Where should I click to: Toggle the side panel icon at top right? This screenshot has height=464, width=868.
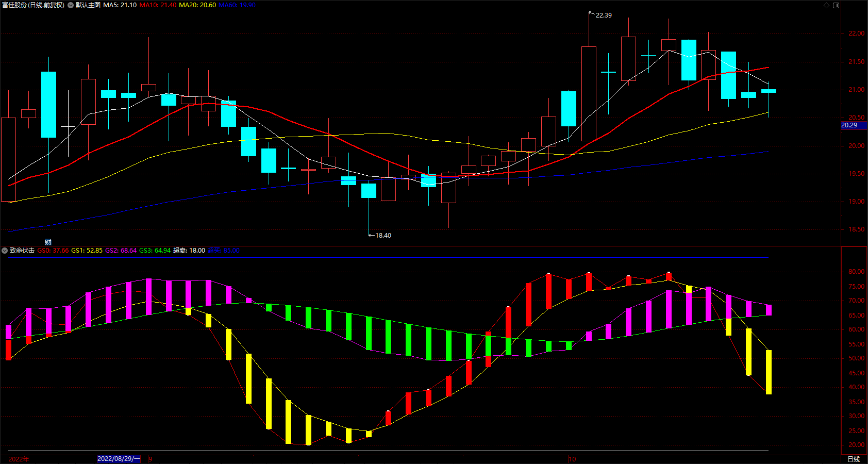[836, 5]
